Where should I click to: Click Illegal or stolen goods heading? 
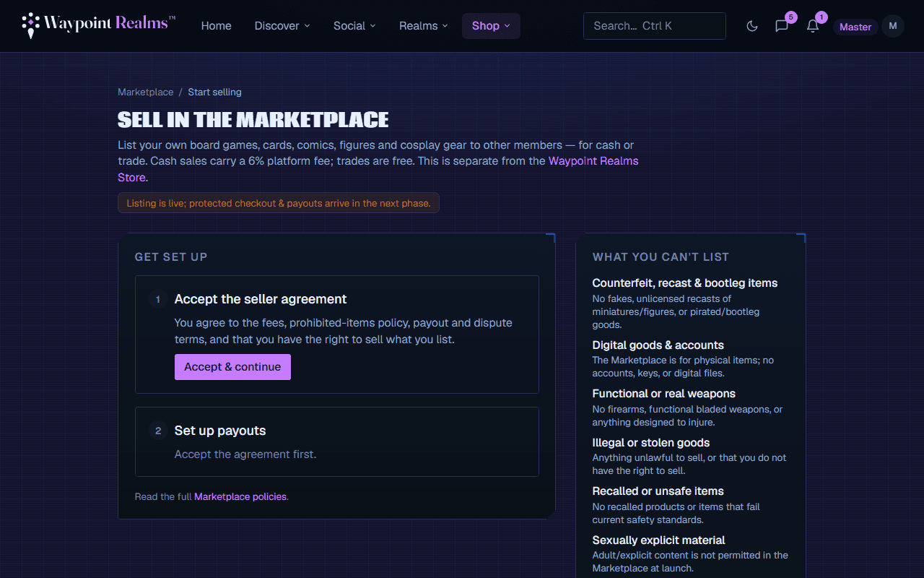651,443
